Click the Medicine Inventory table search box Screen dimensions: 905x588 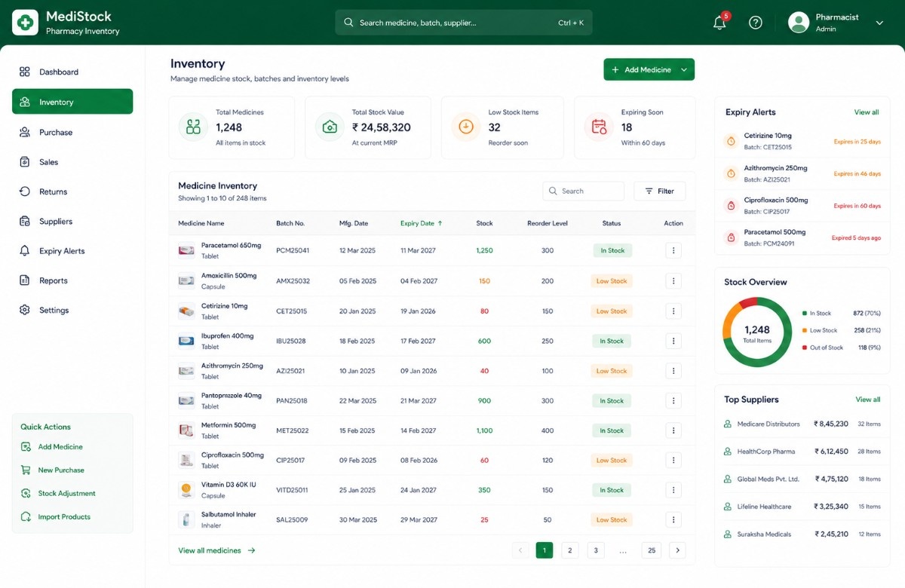point(583,191)
